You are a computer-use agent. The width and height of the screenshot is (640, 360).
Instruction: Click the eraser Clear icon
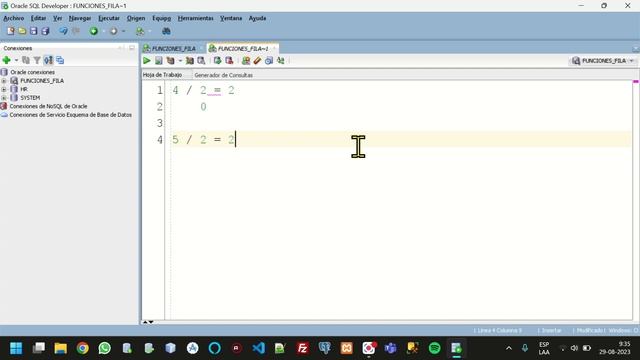pyautogui.click(x=257, y=61)
